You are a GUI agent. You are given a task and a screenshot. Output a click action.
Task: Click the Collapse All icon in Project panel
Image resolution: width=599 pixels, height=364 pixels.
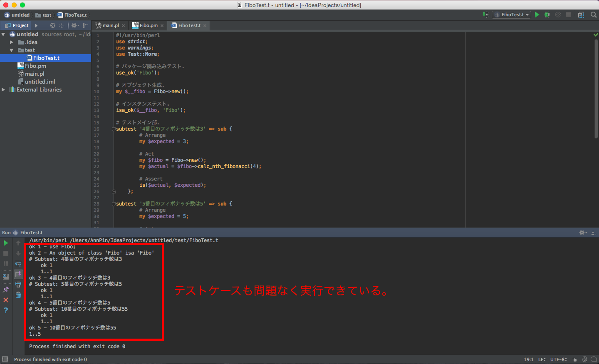62,25
